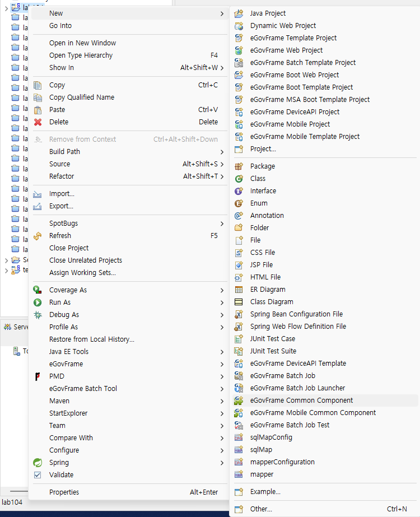Select the mapperConfiguration entry
420x517 pixels.
tap(282, 462)
